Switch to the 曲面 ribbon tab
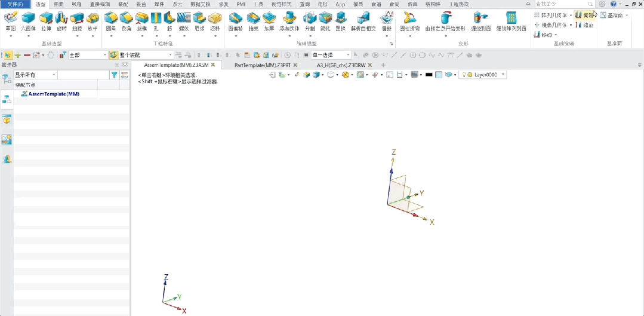This screenshot has height=316, width=644. tap(59, 4)
